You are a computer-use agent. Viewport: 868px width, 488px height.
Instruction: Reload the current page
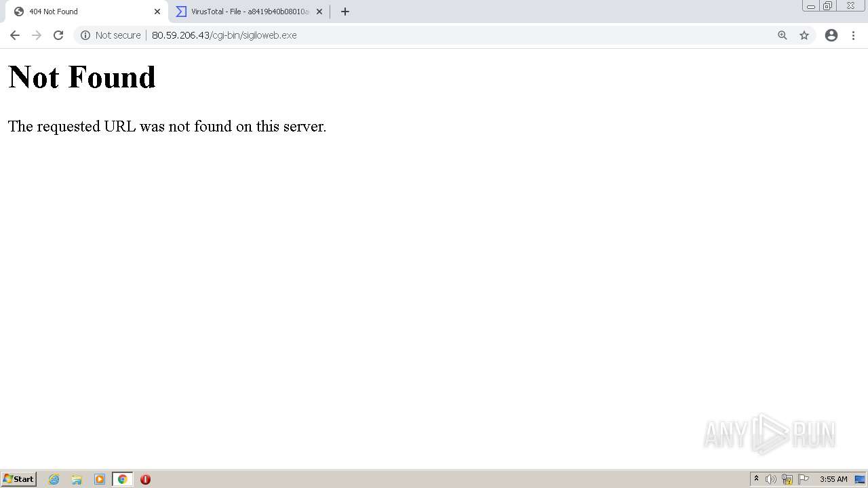coord(58,35)
